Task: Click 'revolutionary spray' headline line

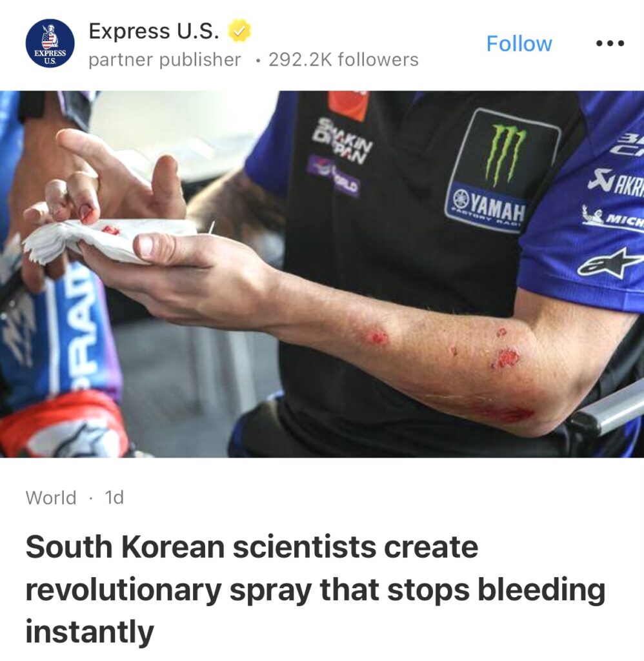Action: (170, 590)
